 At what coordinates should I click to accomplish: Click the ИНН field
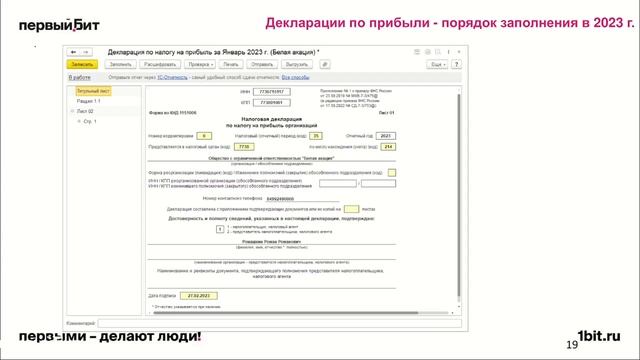click(271, 92)
